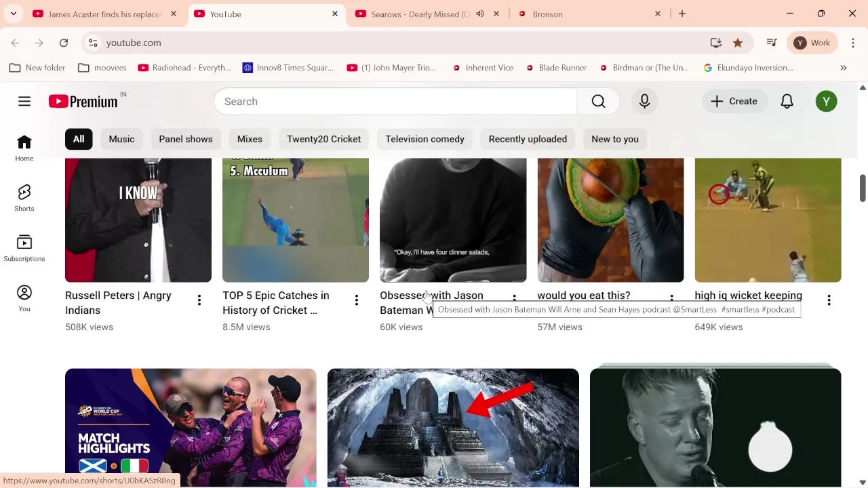The height and width of the screenshot is (488, 868).
Task: Select the New to you chip
Action: click(615, 139)
